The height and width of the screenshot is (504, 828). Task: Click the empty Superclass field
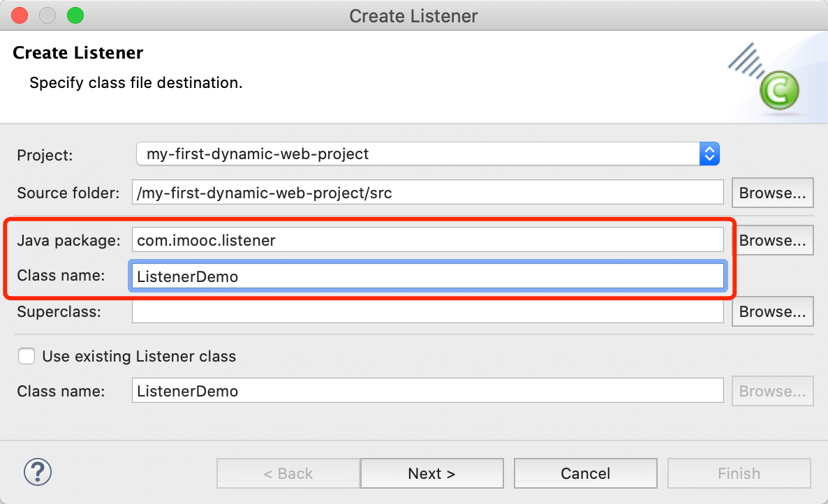[427, 311]
